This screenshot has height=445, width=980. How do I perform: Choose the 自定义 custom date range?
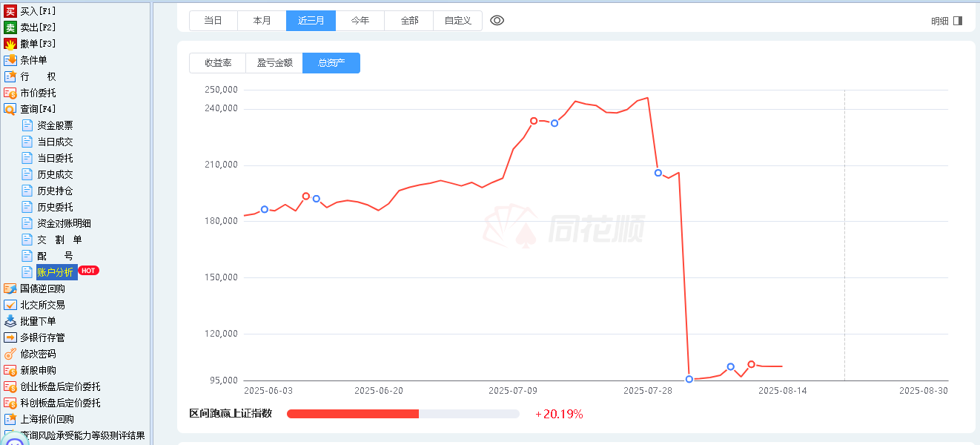458,21
